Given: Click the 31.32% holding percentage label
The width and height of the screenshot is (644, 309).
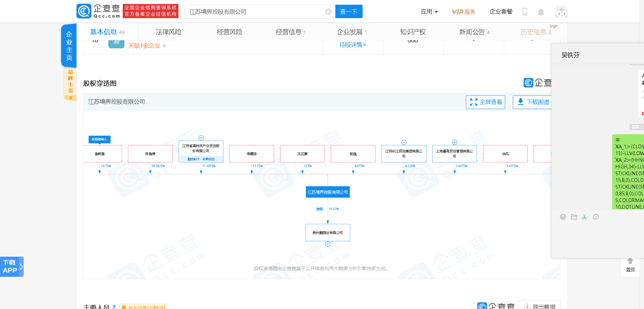Looking at the screenshot, I should coord(334,209).
